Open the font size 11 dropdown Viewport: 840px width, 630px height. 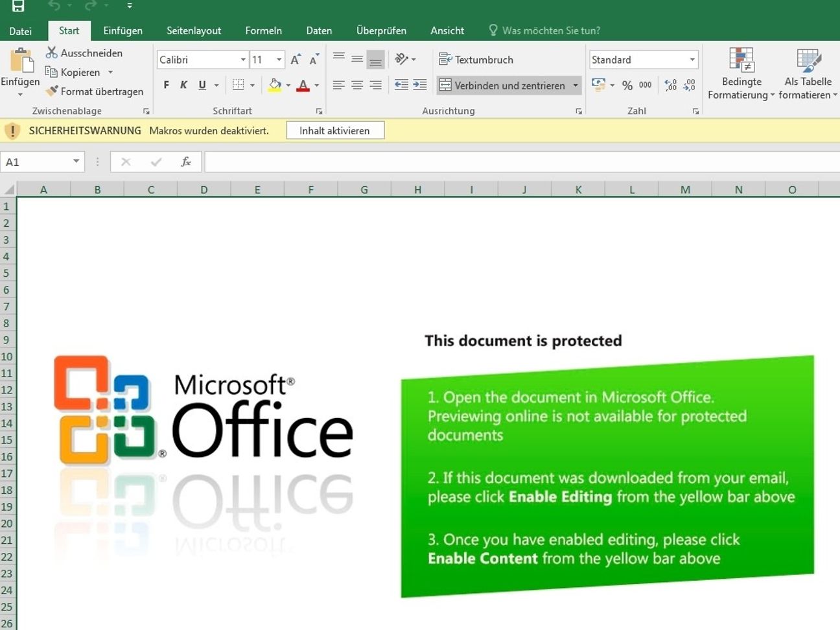click(279, 60)
